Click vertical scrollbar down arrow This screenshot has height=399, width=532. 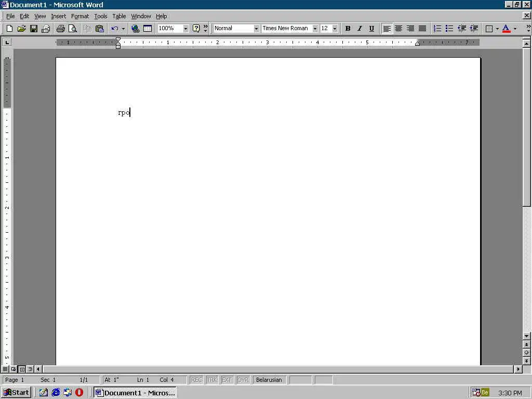[x=526, y=336]
